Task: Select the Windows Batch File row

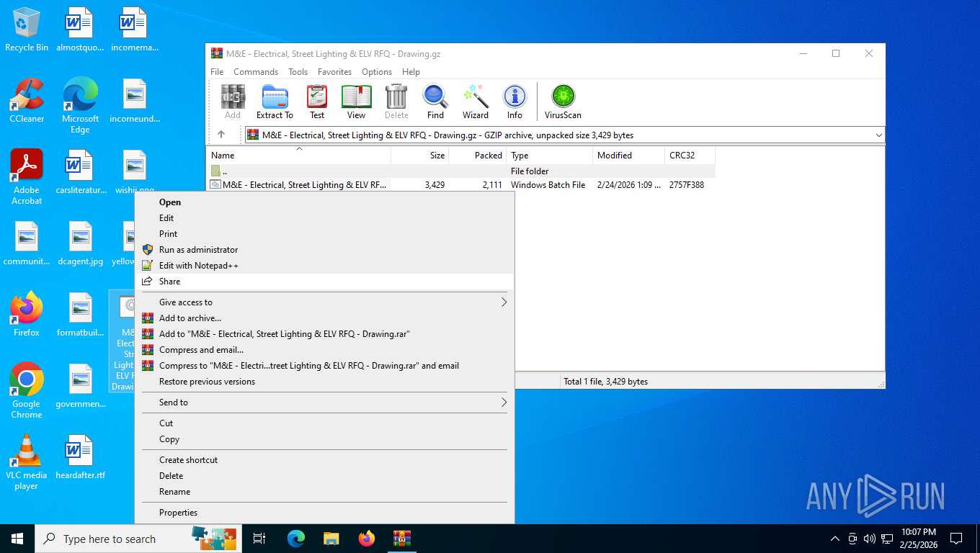Action: 461,185
